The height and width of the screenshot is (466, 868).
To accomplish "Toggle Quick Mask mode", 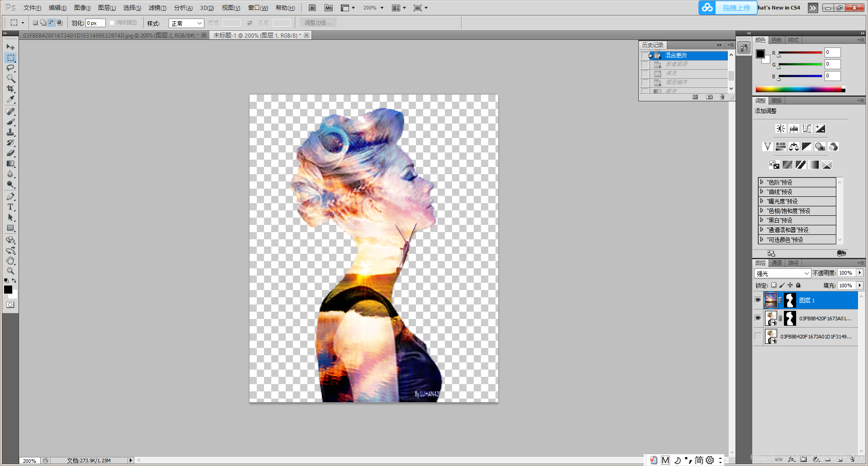I will (10, 305).
